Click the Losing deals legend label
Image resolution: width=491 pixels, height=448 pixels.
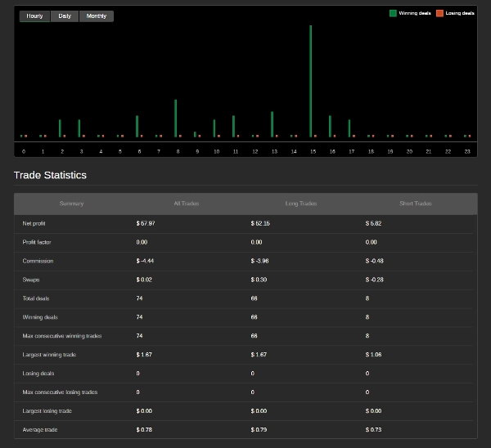tap(460, 13)
